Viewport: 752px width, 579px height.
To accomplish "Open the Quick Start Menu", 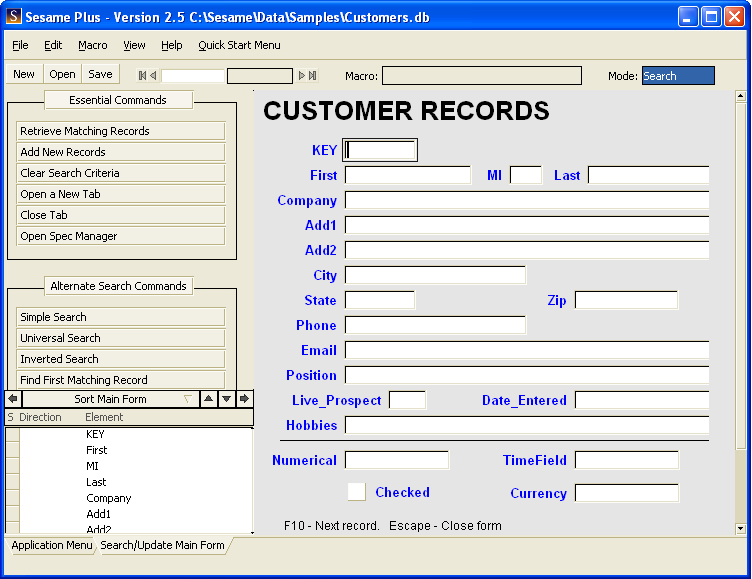I will point(239,45).
